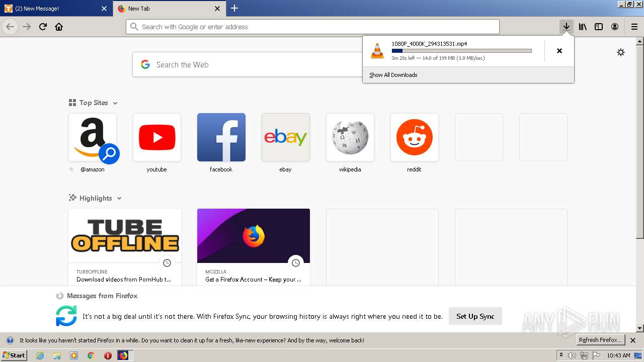
Task: Launch Chrome from taskbar
Action: [x=91, y=355]
